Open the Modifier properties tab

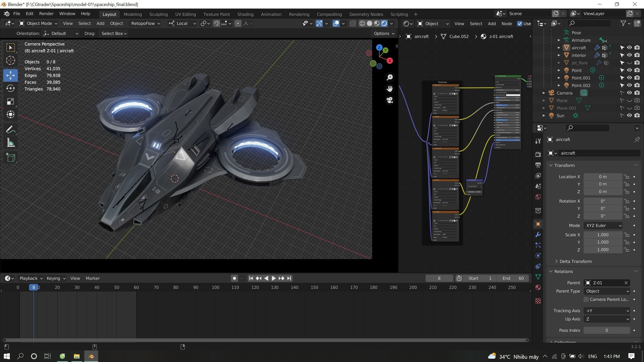[538, 235]
